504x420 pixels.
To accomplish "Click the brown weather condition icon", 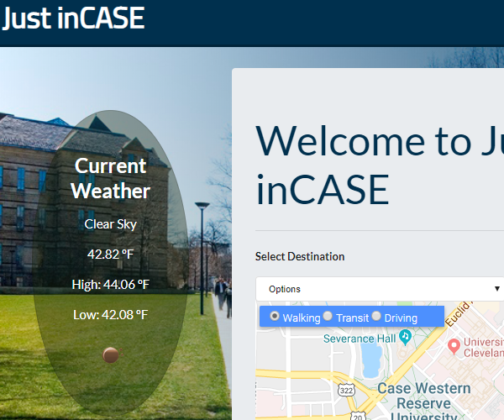I will [111, 354].
